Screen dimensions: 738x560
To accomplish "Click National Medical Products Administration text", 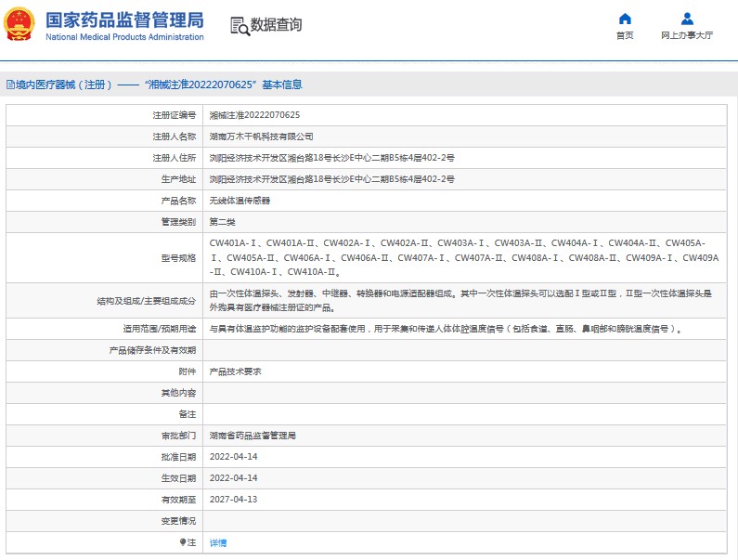I will [124, 37].
